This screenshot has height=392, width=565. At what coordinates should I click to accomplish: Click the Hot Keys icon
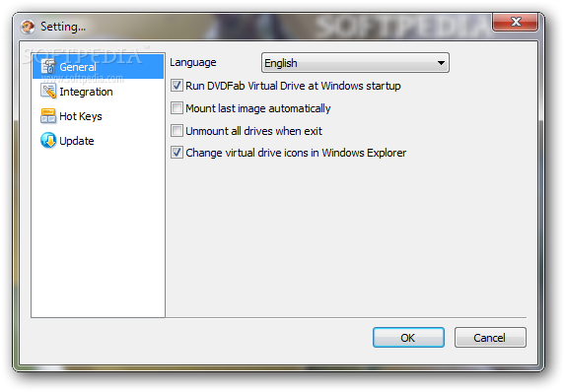48,116
